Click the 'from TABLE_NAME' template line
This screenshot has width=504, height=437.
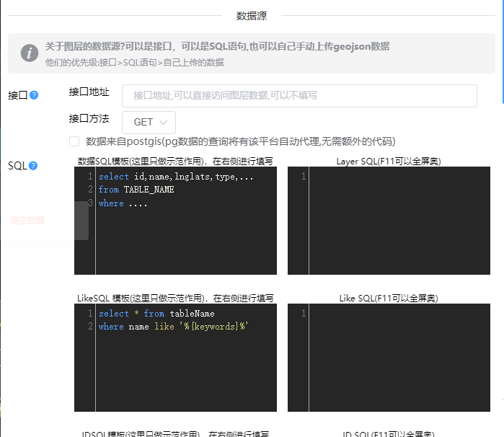[136, 190]
